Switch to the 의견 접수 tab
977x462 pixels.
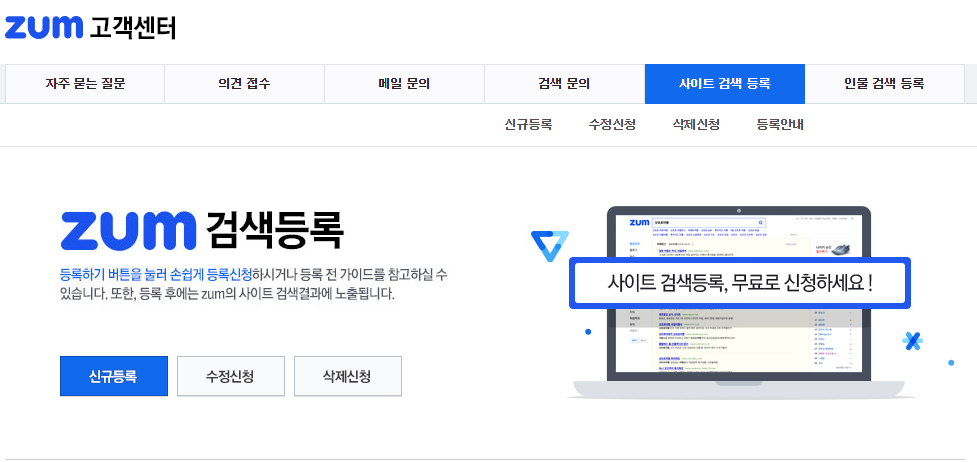244,84
